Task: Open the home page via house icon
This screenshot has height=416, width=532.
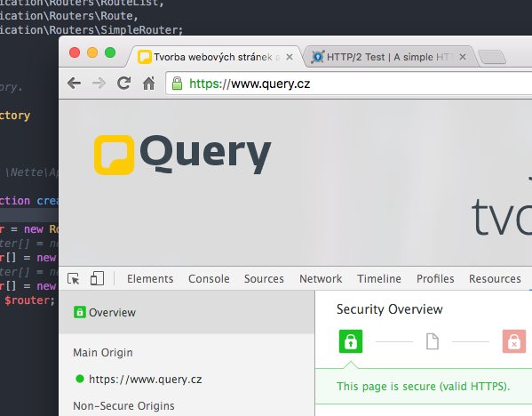Action: point(148,84)
